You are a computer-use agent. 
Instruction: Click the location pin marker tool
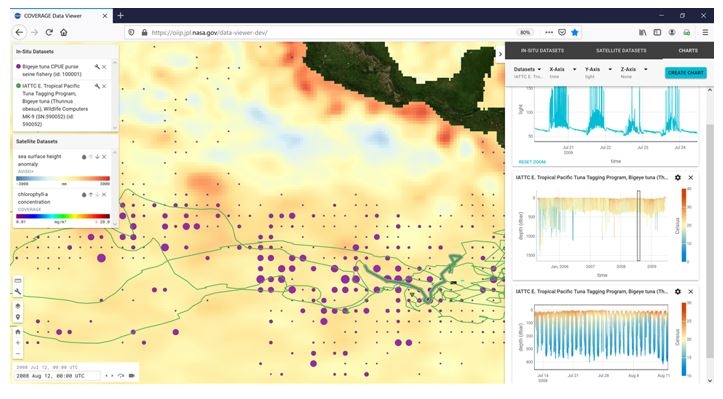(x=18, y=317)
